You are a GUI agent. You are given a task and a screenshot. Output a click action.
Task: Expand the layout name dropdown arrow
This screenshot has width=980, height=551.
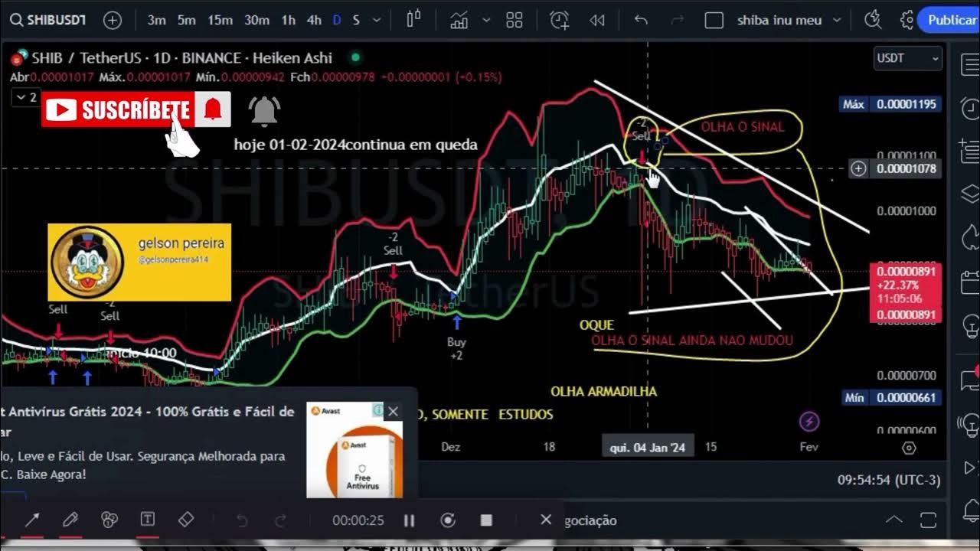coord(836,21)
